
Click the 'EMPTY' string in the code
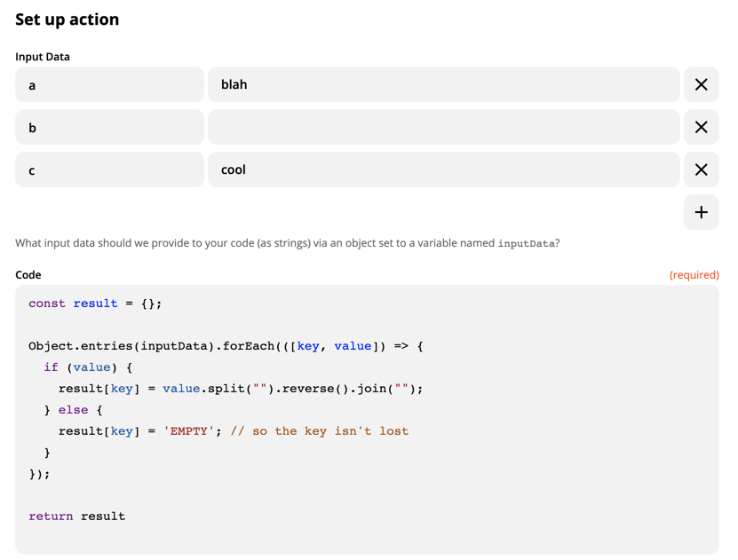coord(189,431)
